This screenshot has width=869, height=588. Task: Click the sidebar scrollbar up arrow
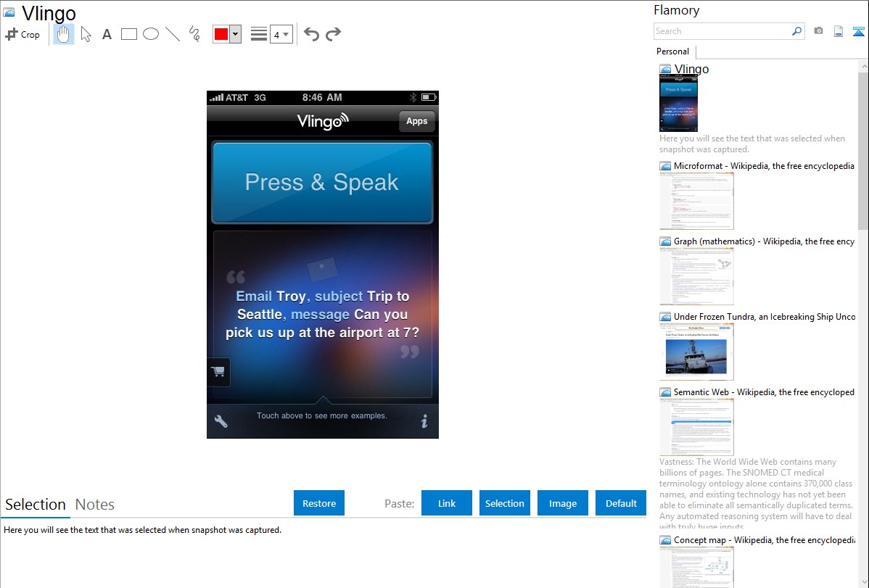(864, 66)
